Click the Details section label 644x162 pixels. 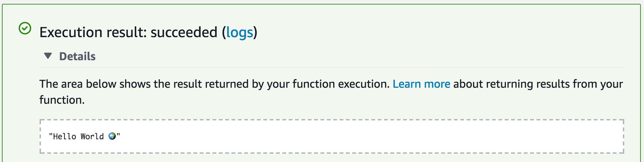77,56
